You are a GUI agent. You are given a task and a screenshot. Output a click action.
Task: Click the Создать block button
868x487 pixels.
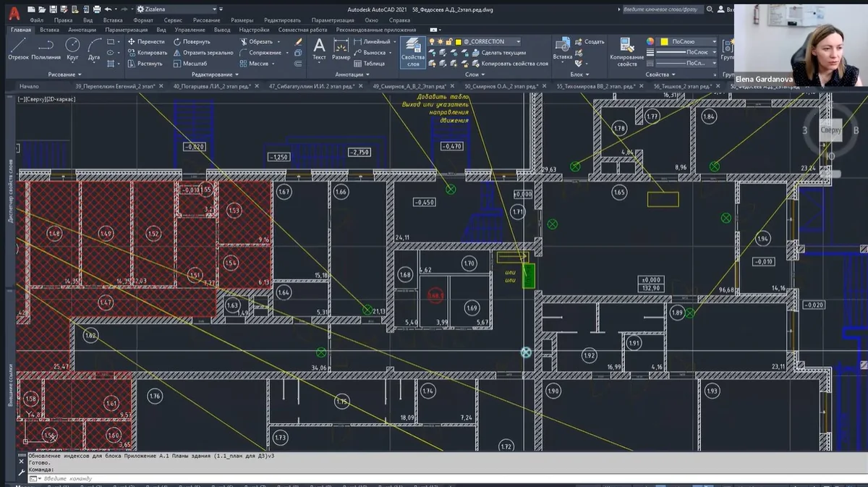tap(590, 42)
